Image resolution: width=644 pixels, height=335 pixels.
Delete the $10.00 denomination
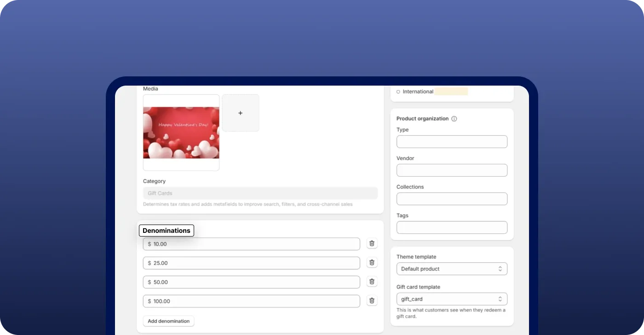pyautogui.click(x=372, y=244)
